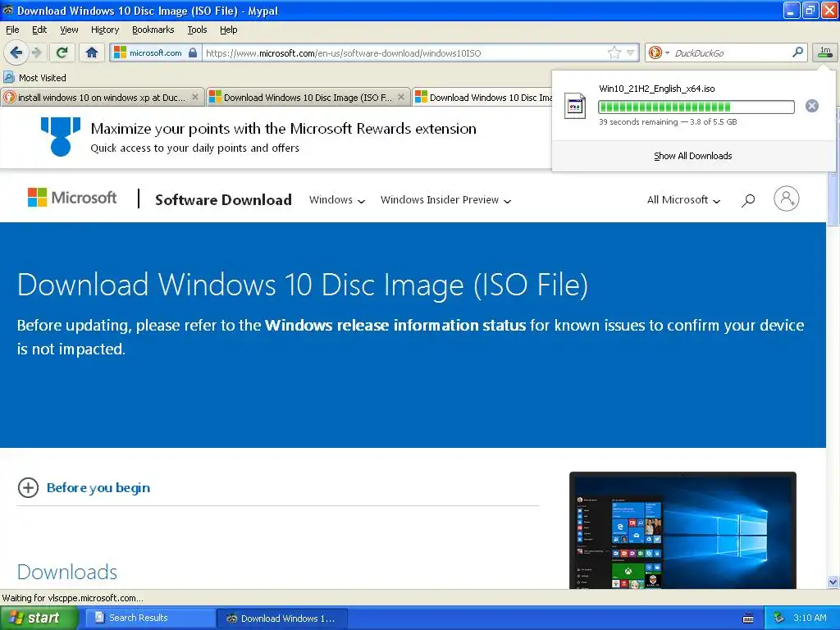The image size is (840, 630).
Task: Open the Help menu
Action: (228, 30)
